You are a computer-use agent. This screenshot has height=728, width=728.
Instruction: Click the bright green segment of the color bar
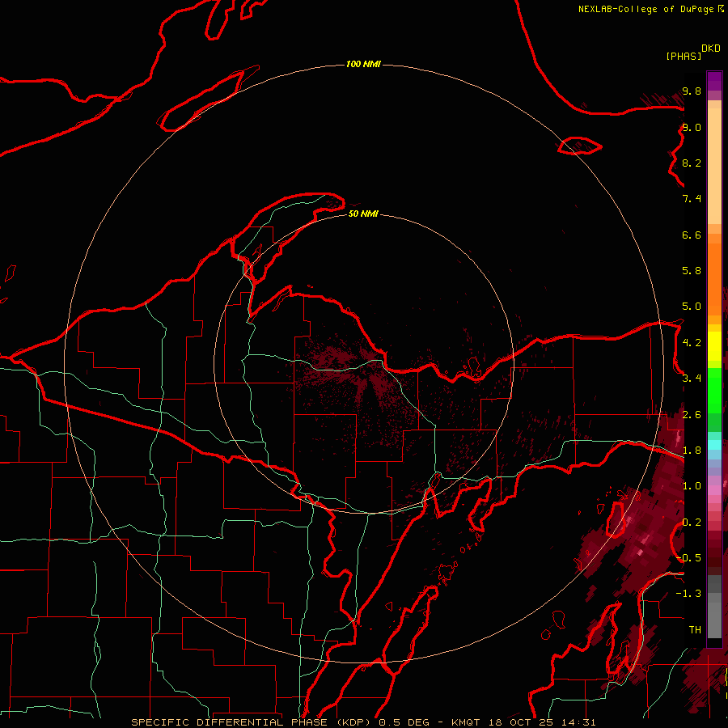point(714,390)
